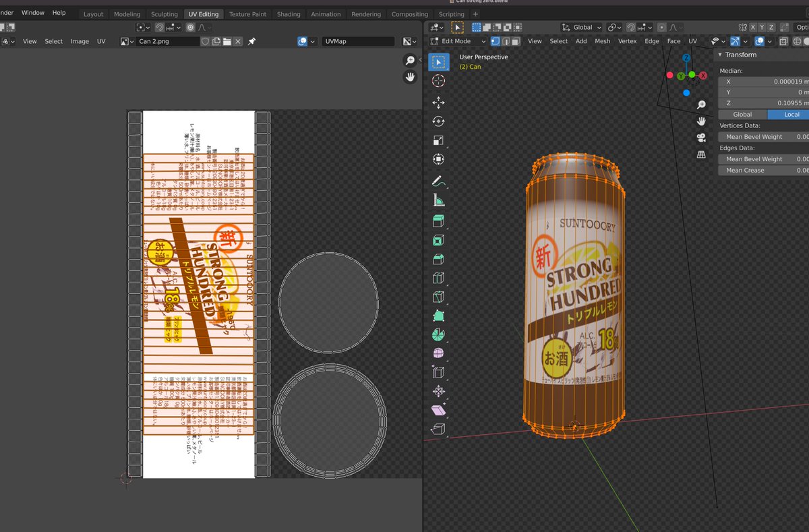
Task: Collapse the Transform panel
Action: pos(720,55)
